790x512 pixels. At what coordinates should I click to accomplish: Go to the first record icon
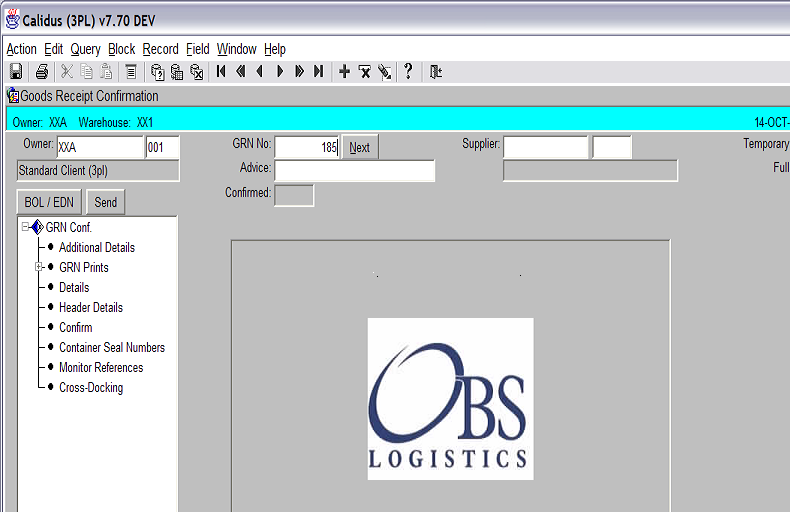[221, 72]
